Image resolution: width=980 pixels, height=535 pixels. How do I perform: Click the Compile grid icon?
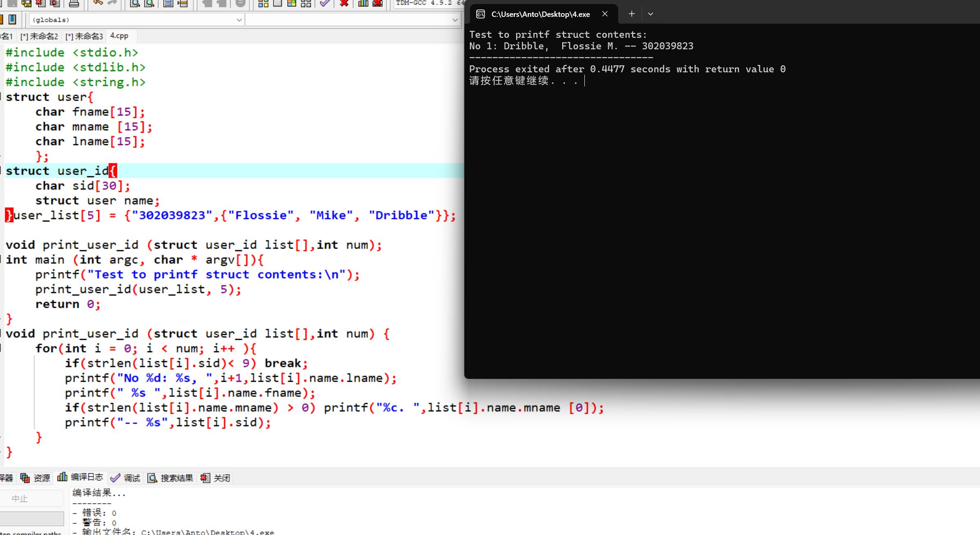tap(263, 4)
